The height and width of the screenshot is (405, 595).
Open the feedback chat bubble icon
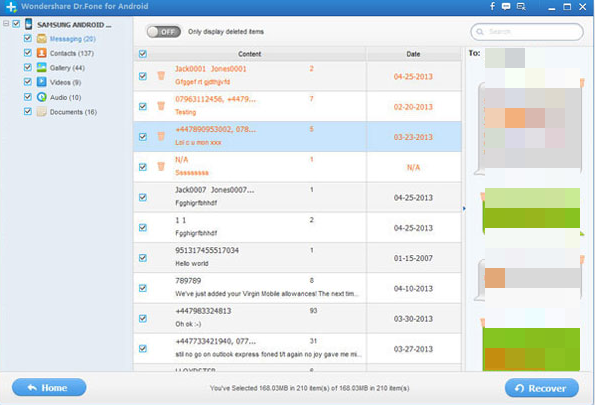pos(506,6)
